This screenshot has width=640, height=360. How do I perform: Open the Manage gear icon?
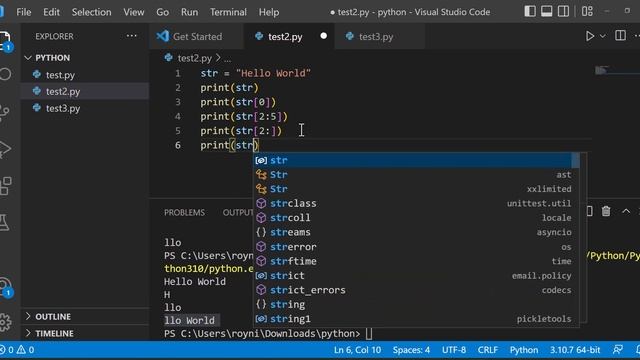click(x=6, y=322)
